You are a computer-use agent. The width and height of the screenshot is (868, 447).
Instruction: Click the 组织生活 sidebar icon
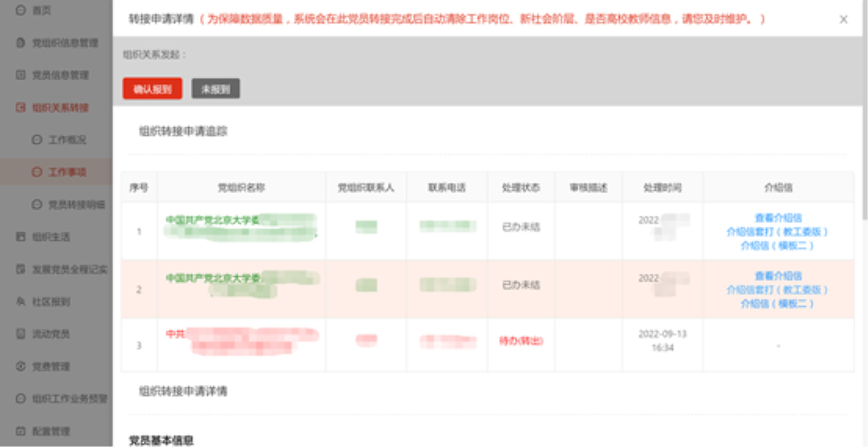coord(20,237)
